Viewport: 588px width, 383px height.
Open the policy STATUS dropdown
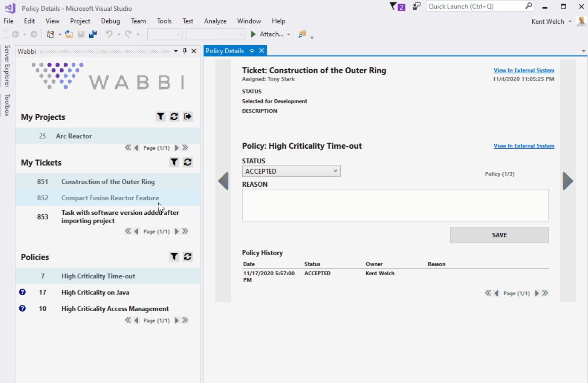(x=291, y=171)
